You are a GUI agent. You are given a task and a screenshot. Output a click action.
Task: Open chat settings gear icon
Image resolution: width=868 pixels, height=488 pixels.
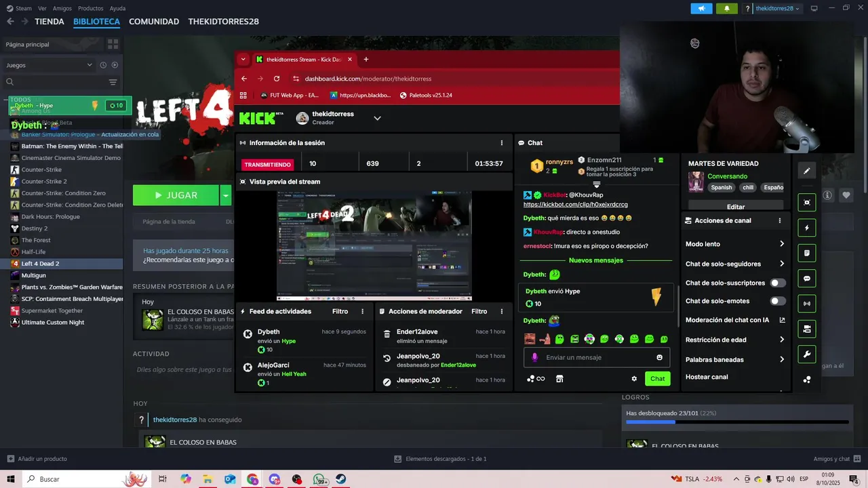634,379
